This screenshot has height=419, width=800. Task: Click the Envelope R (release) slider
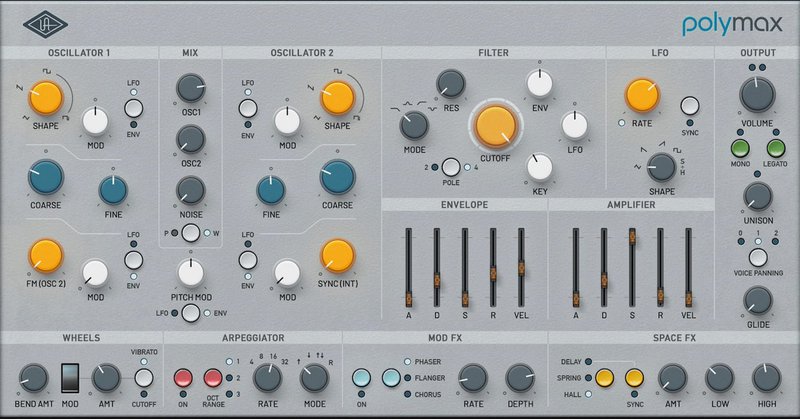(493, 267)
